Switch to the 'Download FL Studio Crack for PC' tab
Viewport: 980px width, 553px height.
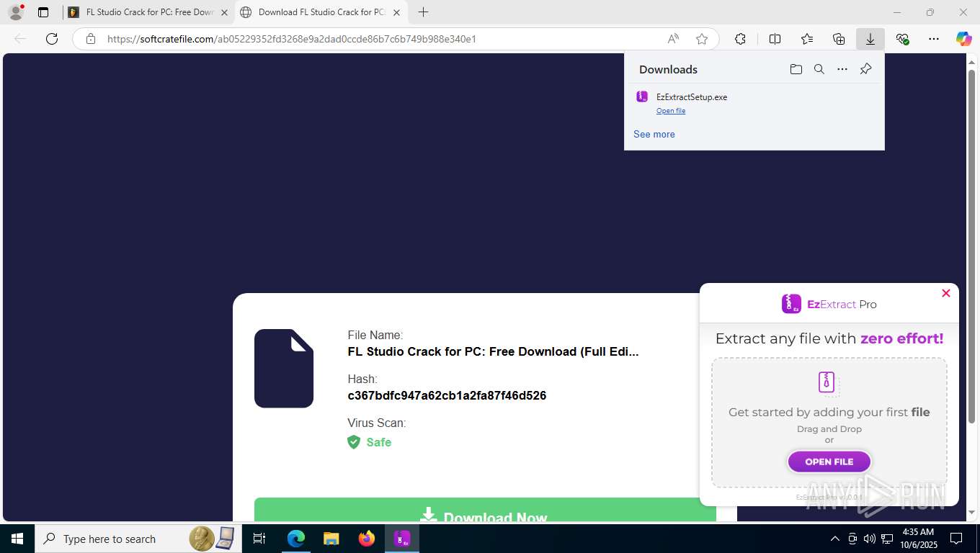point(322,12)
